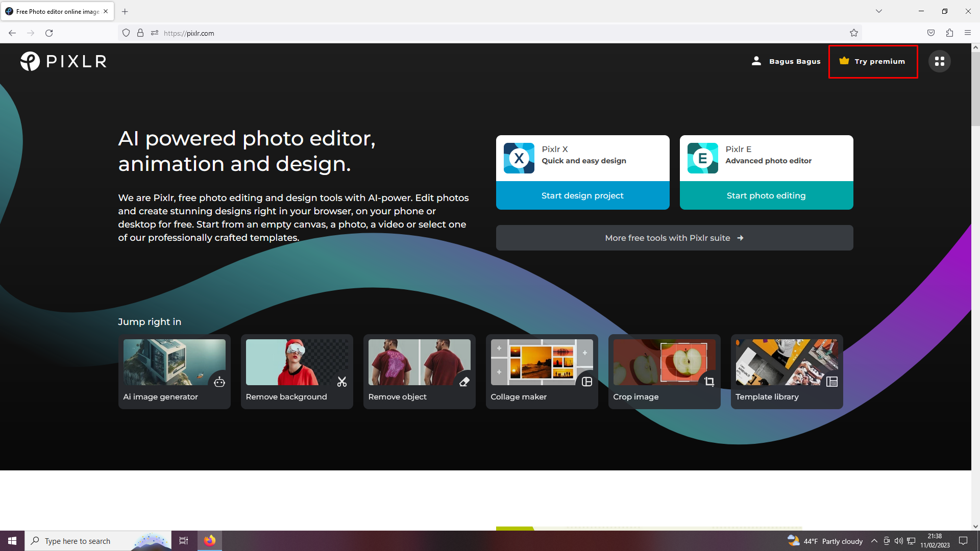Image resolution: width=980 pixels, height=551 pixels.
Task: Click the Try premium button
Action: [x=873, y=61]
